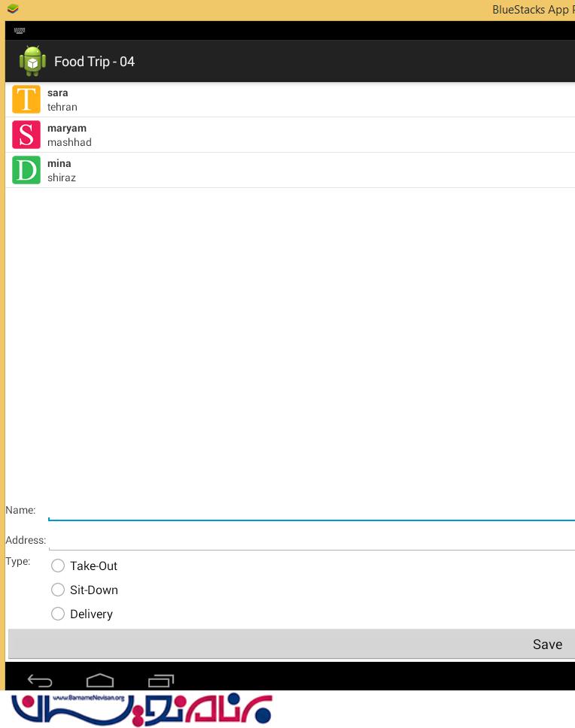This screenshot has height=728, width=575.
Task: Click the BlueStacks logo icon in title bar
Action: (x=12, y=9)
